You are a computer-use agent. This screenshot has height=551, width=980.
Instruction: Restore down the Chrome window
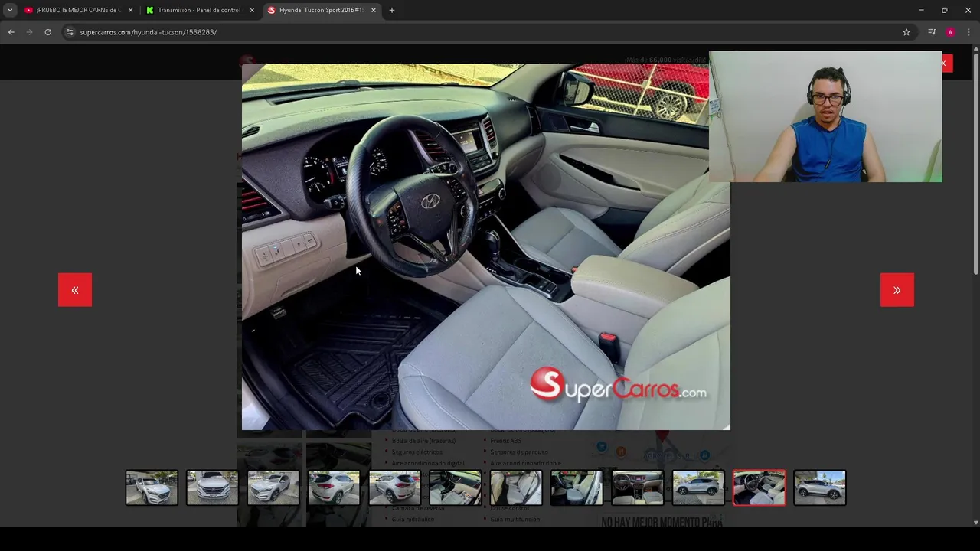pos(945,10)
